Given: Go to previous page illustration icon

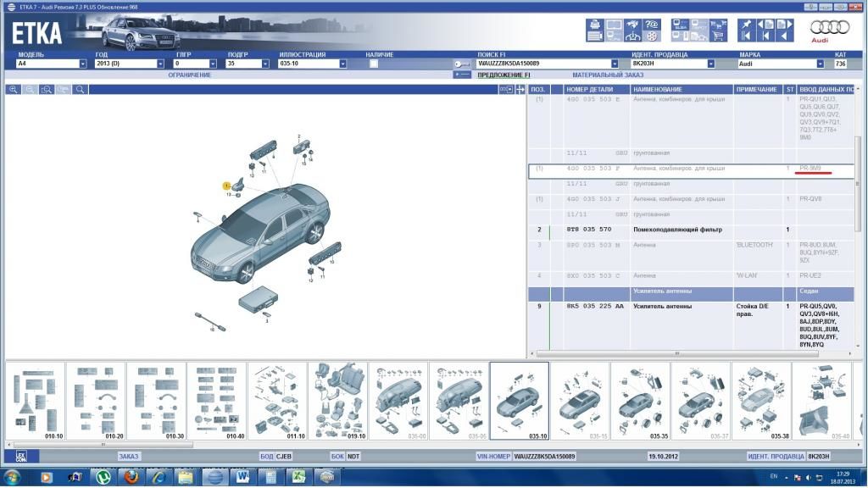Looking at the screenshot, I should [765, 25].
